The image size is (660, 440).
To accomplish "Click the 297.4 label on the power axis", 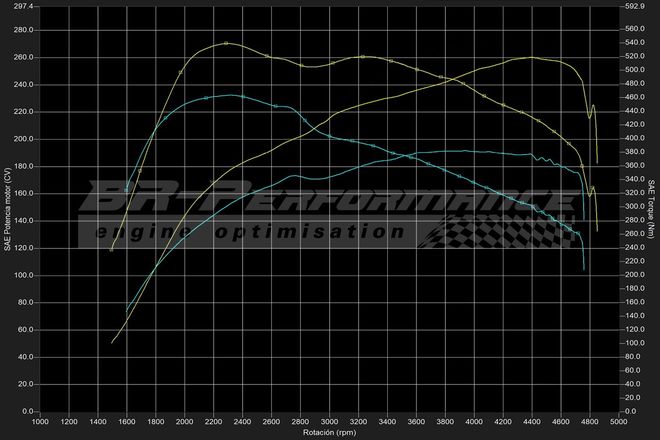I will point(22,6).
